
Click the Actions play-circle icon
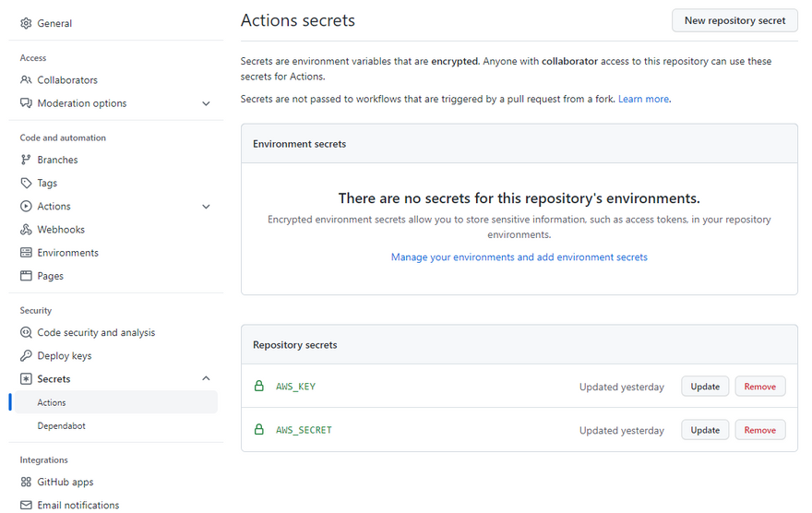click(26, 206)
